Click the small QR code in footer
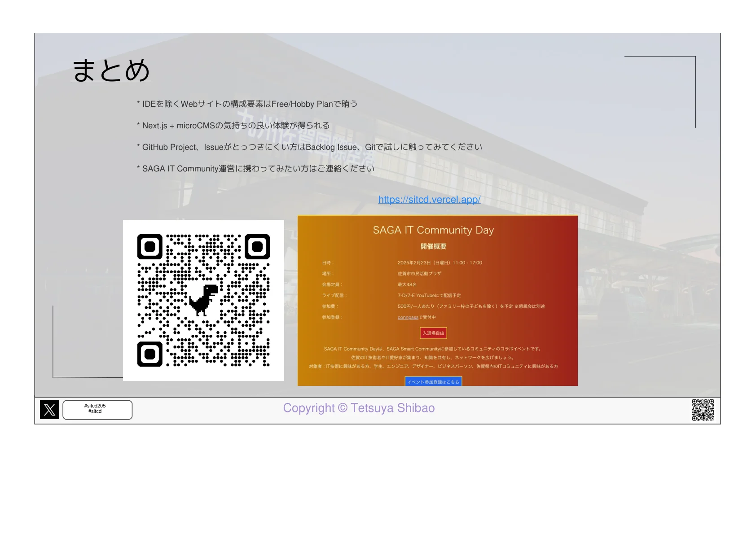The image size is (756, 534). (703, 410)
